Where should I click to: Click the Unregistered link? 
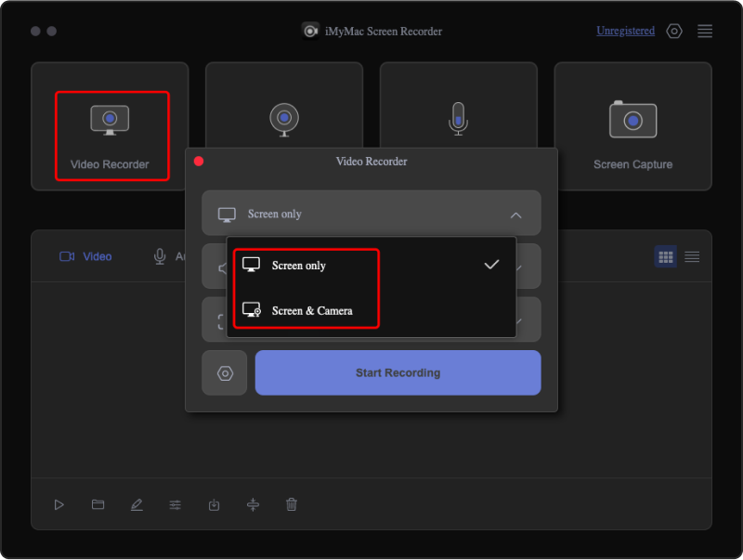625,31
